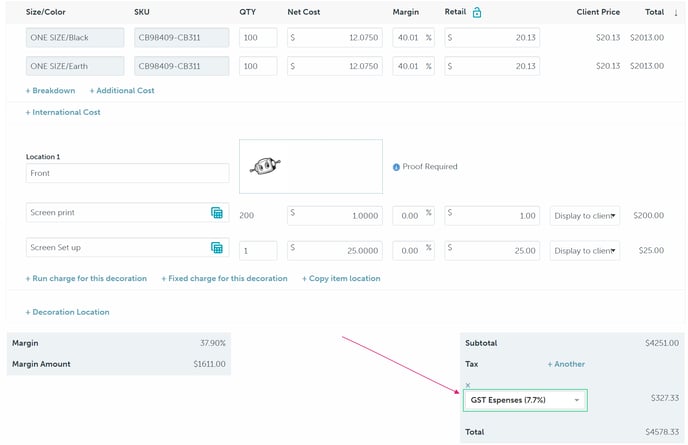Expand Display to client dropdown for Screen Set up
Image resolution: width=688 pixels, height=445 pixels.
585,250
